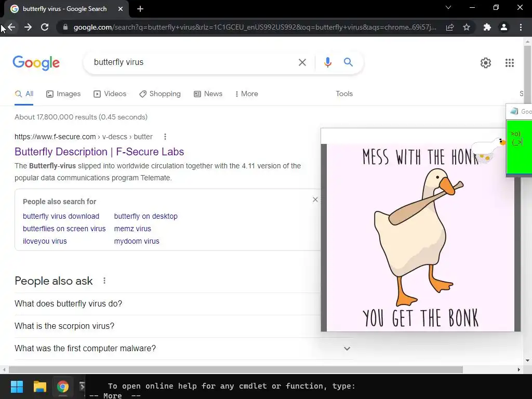The height and width of the screenshot is (399, 532).
Task: Open a new tab with the plus button
Action: point(140,9)
